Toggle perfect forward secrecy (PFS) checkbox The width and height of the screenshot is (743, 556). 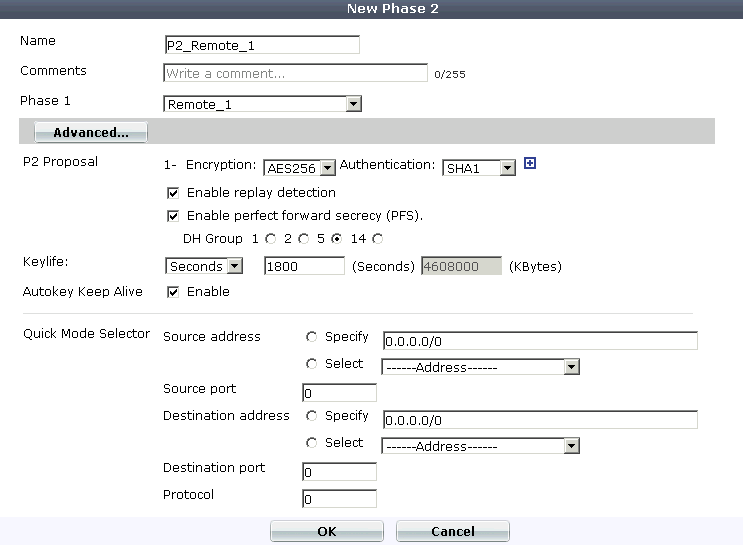(x=173, y=215)
